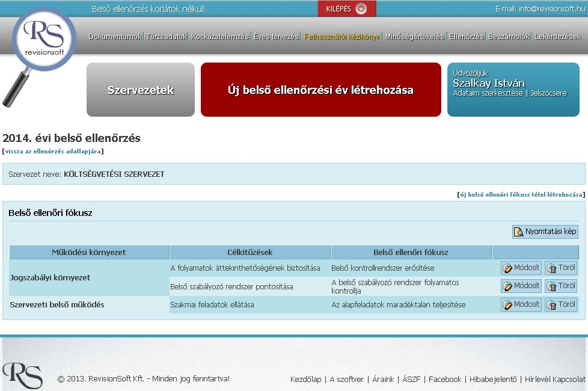Open the Felhasználói kézikönyv menu item
The image size is (588, 391).
click(x=341, y=37)
